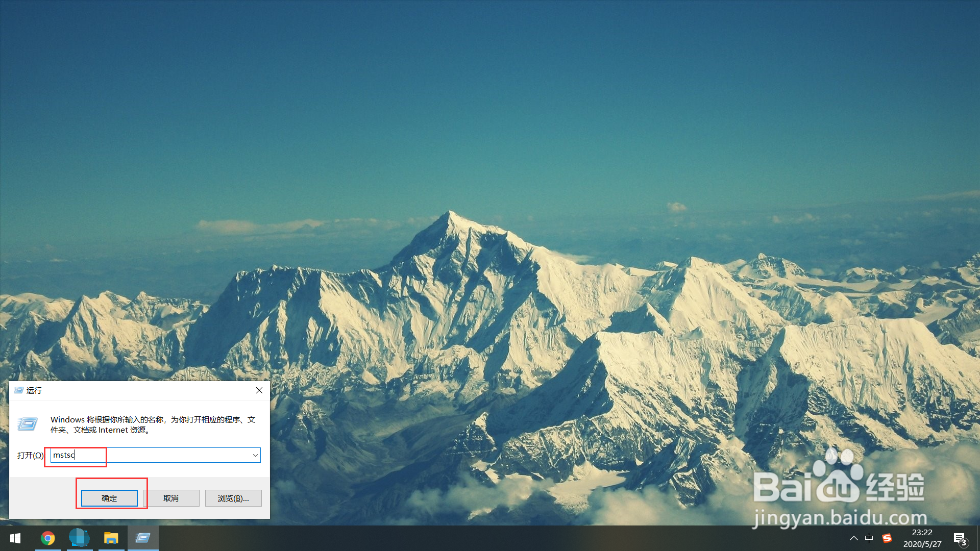Click the Sogou input method tray icon
This screenshot has width=980, height=551.
(887, 538)
